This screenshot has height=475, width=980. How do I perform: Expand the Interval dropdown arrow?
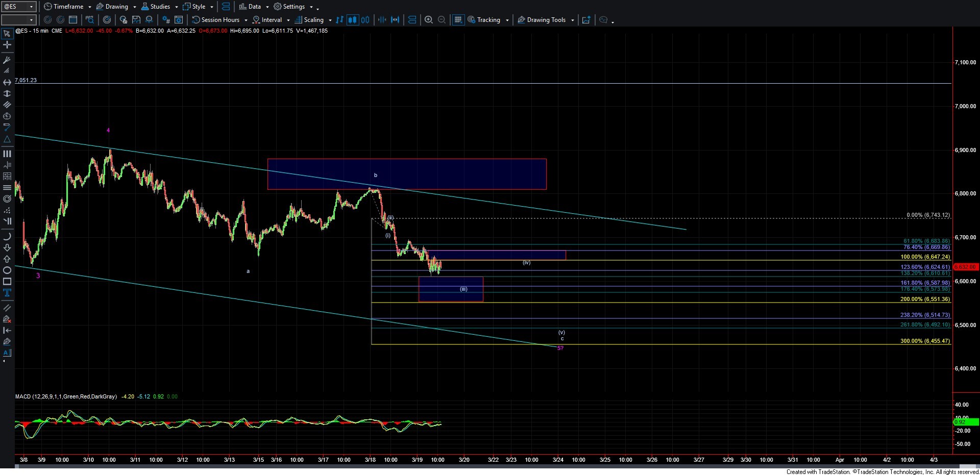(x=288, y=20)
